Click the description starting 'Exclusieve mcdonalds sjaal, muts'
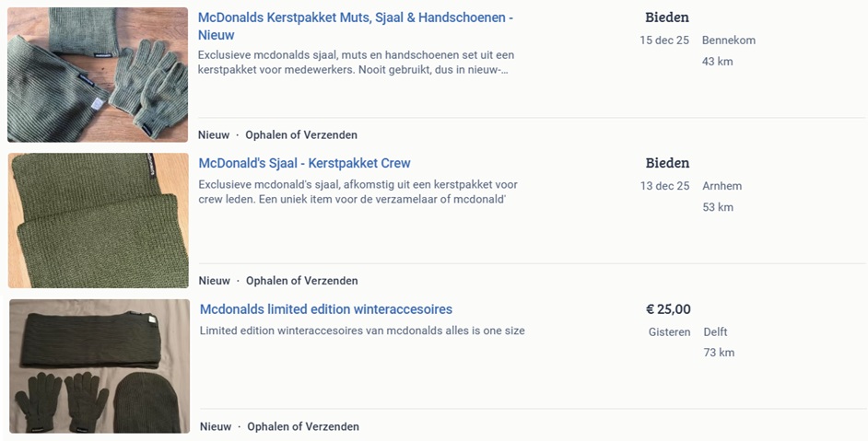The width and height of the screenshot is (868, 441). pos(356,63)
